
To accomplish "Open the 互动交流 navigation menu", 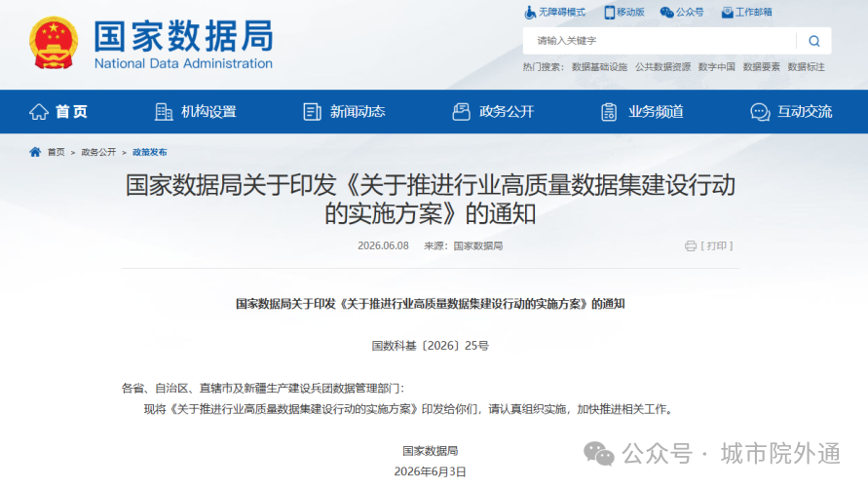I will [805, 112].
